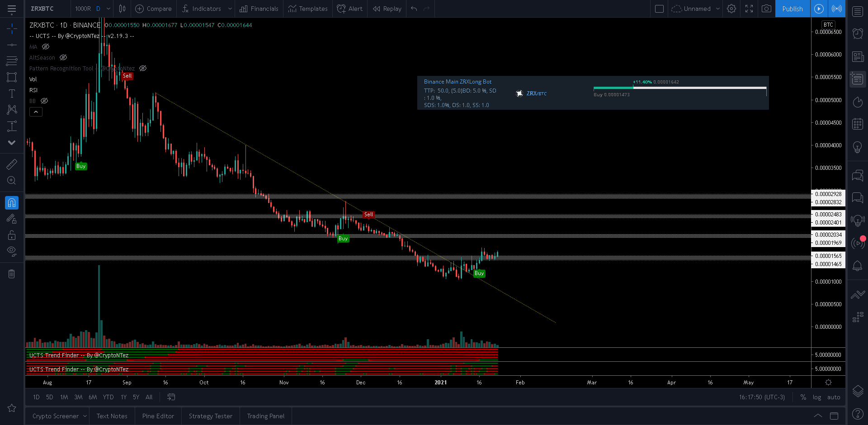
Task: Click the zoom-in magnifier tool
Action: pos(12,180)
